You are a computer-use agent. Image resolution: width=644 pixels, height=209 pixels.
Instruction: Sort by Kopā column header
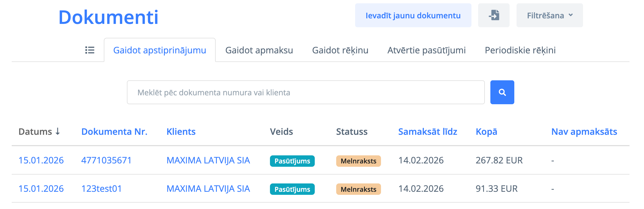coord(486,131)
